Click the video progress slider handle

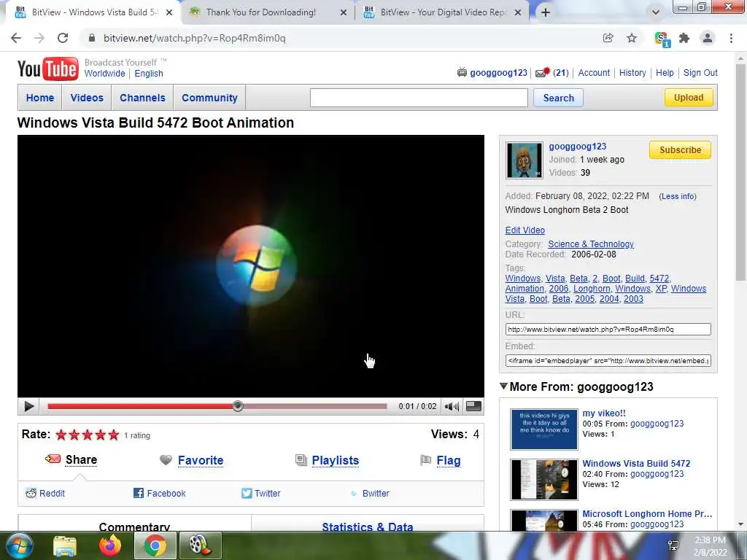238,406
